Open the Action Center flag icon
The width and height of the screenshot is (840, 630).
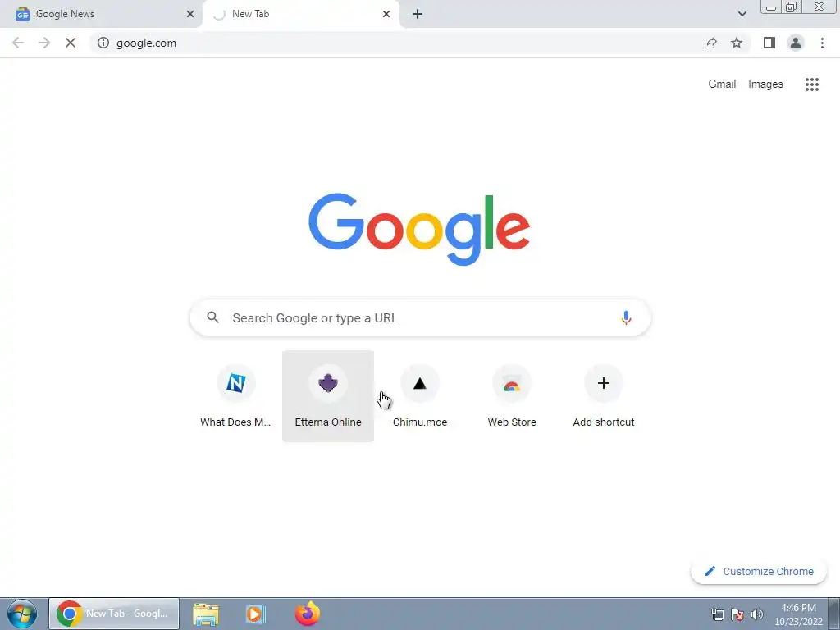(737, 614)
